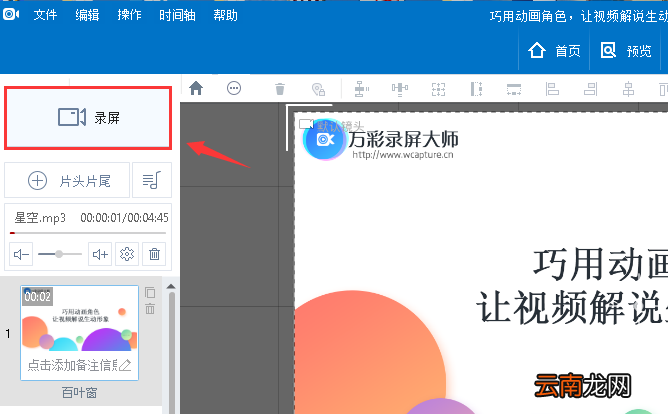Open the 文件 menu

[x=45, y=15]
